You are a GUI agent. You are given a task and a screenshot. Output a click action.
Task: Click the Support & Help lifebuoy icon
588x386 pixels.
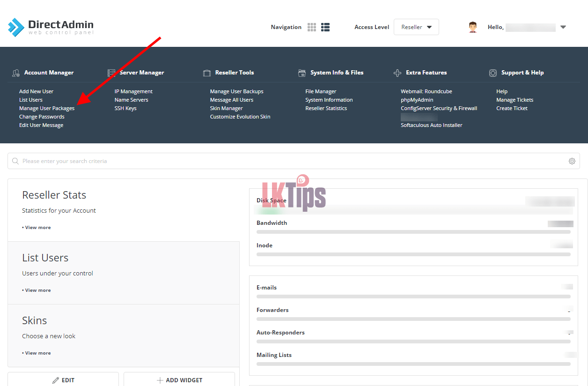pyautogui.click(x=492, y=73)
